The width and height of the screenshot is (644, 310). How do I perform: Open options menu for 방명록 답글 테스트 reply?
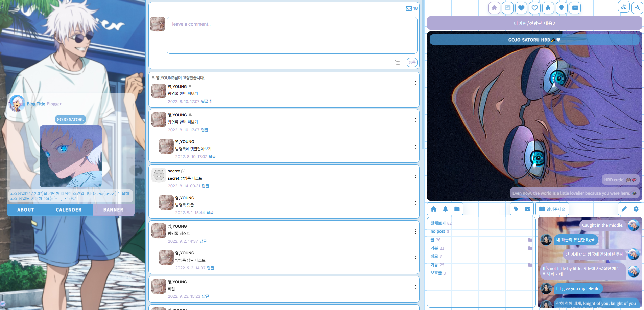point(415,258)
